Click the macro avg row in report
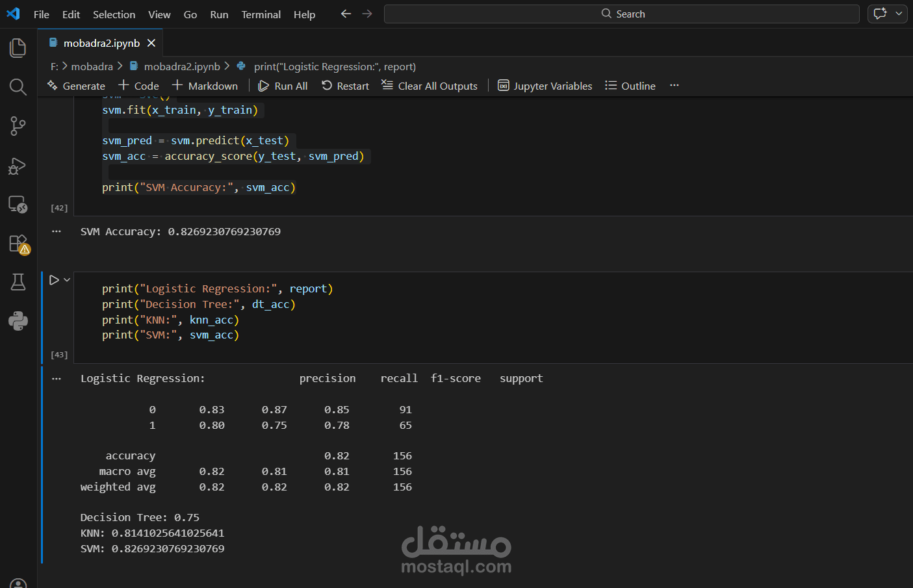The image size is (913, 588). (x=255, y=471)
